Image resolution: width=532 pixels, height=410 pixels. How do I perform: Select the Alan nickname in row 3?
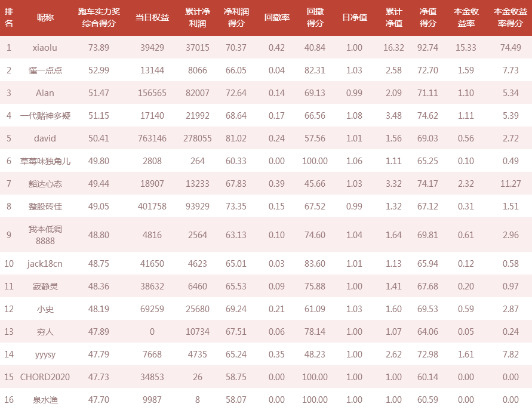click(45, 93)
